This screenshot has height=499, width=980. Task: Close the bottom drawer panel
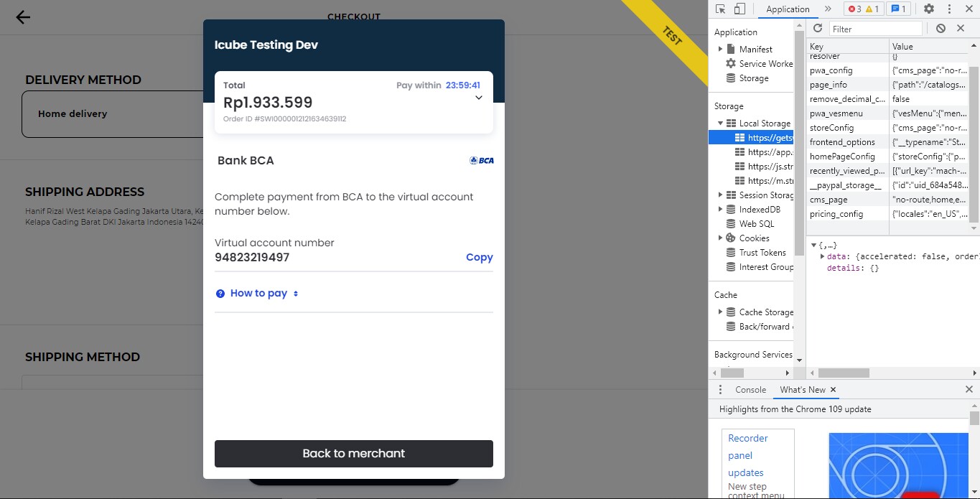pos(969,389)
